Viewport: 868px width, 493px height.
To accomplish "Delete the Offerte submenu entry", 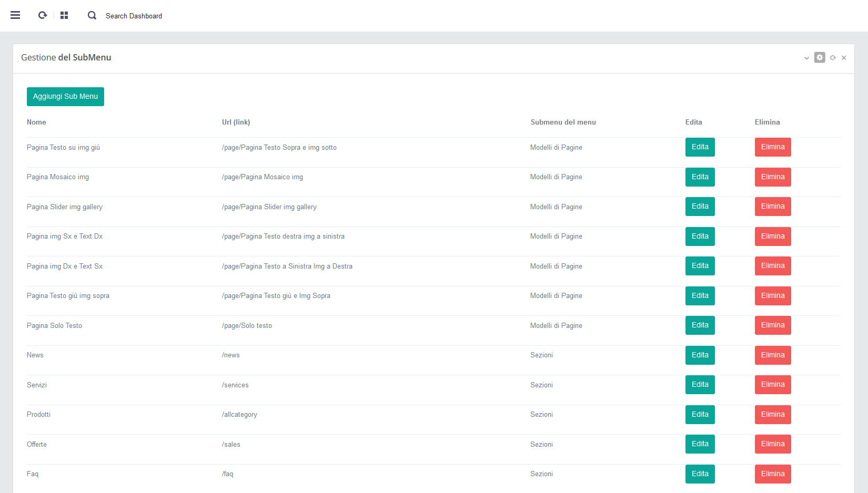I will click(772, 444).
